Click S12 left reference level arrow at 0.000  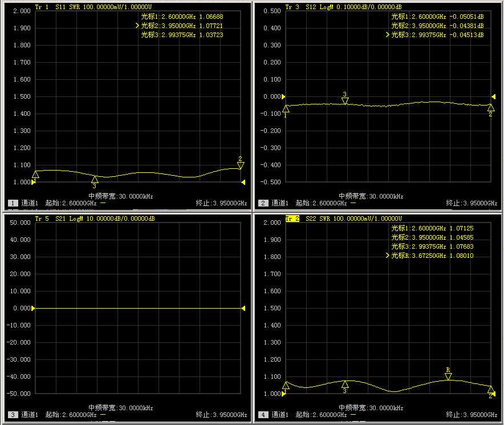pos(283,96)
